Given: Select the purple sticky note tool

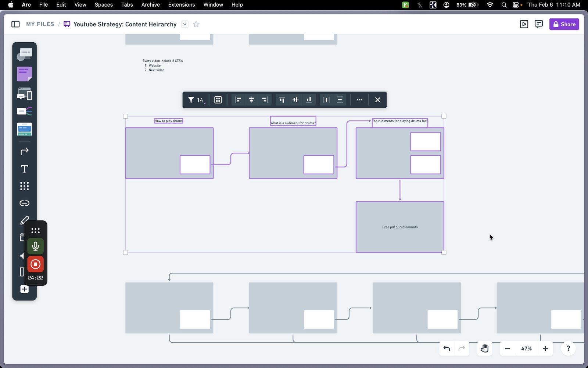Looking at the screenshot, I should click(24, 74).
